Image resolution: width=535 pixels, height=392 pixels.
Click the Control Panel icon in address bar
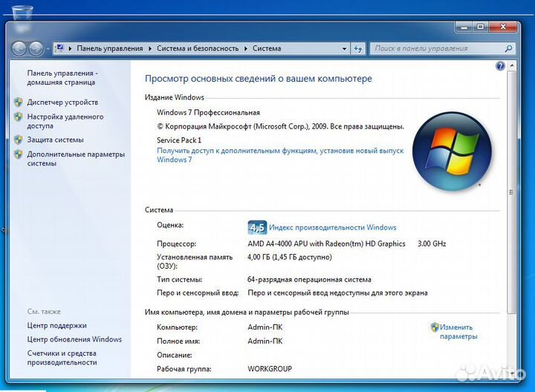60,48
